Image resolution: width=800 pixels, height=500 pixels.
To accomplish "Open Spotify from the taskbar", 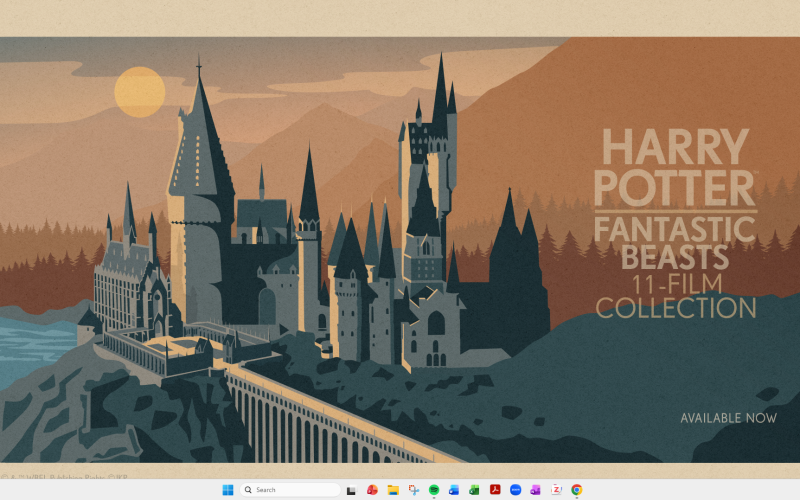I will tap(434, 490).
